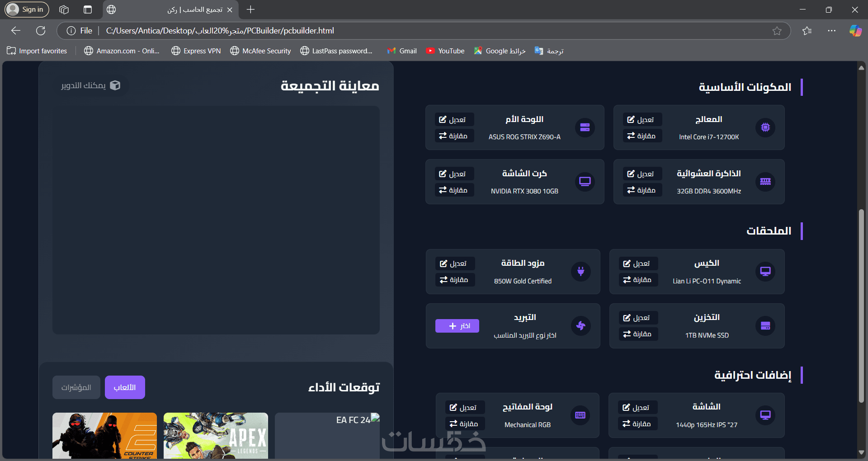Compare the 850W Gold Certified power supply
868x461 pixels.
click(x=455, y=280)
